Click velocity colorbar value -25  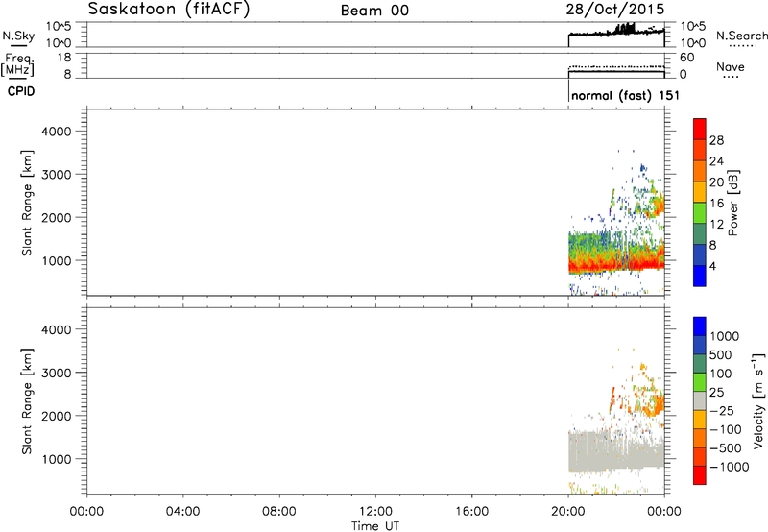tap(722, 410)
